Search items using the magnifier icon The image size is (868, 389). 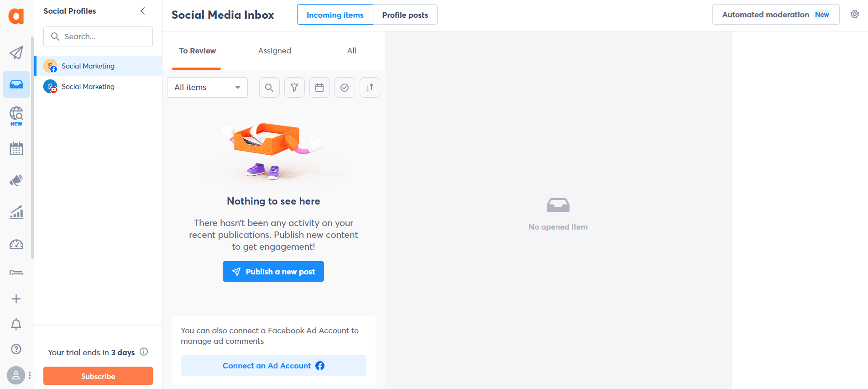coord(269,87)
